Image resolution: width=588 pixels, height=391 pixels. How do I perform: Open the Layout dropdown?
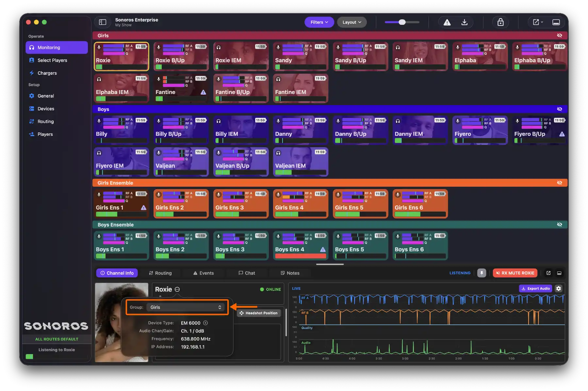coord(352,22)
